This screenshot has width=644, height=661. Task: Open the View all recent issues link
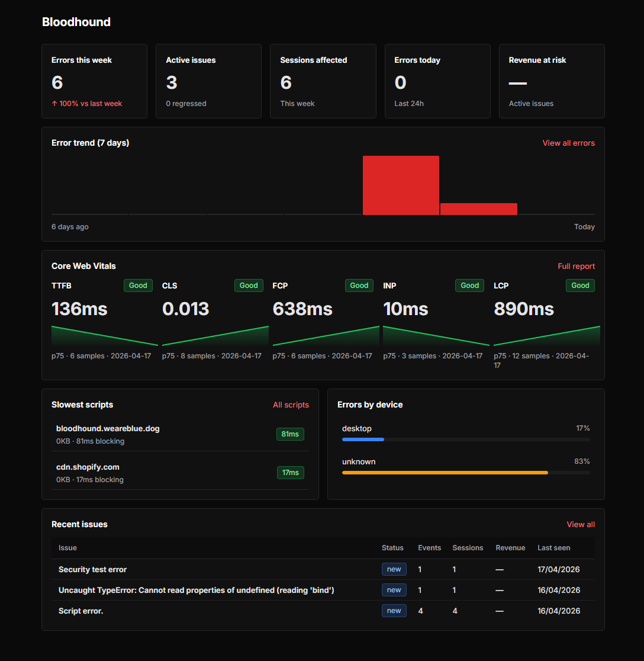tap(581, 524)
